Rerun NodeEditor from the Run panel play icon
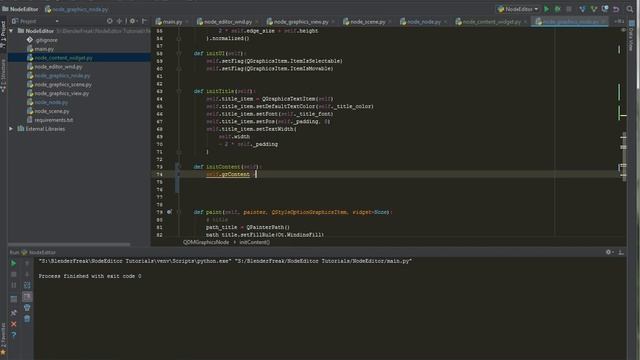640x360 pixels. pos(13,264)
